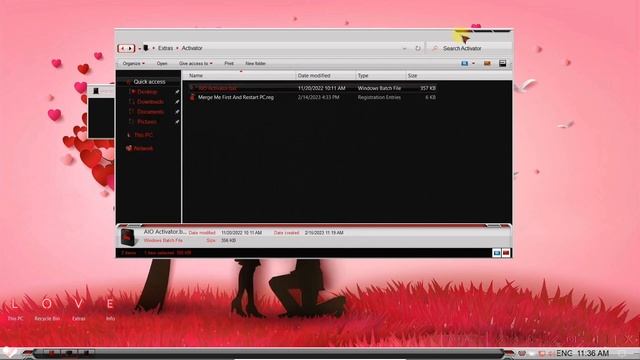Open the view options dropdown arrow
The width and height of the screenshot is (640, 360).
click(x=473, y=64)
